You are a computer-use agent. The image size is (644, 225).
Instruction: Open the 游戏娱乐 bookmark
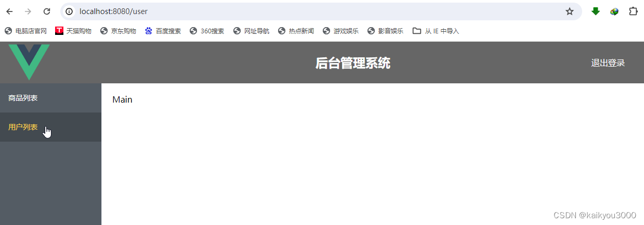click(340, 31)
